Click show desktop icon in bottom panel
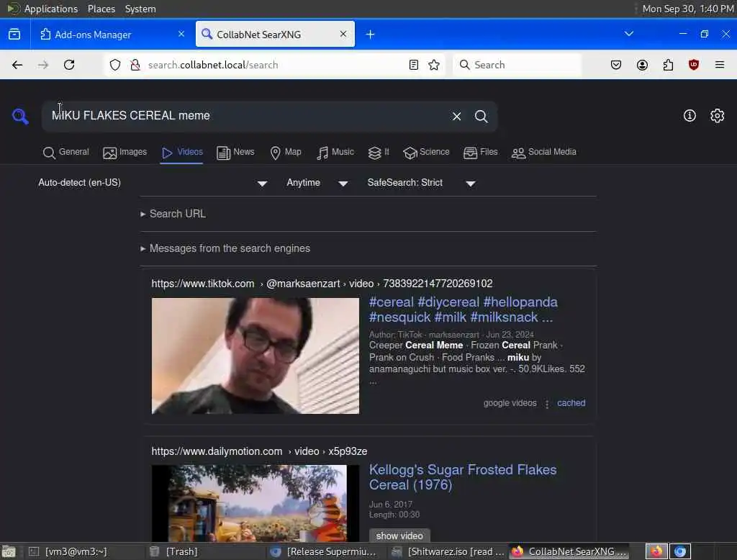Screen dimensions: 737x560 [9, 551]
